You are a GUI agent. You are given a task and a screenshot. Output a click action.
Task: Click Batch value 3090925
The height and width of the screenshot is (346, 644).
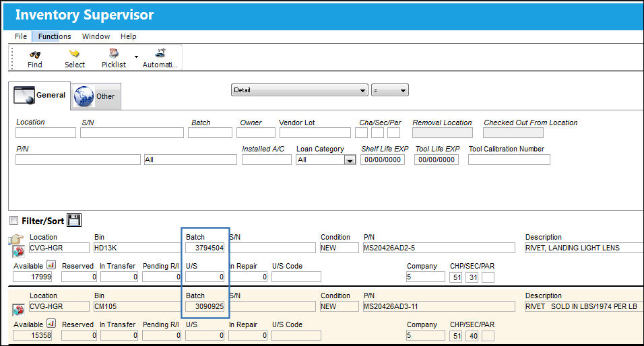[x=205, y=306]
